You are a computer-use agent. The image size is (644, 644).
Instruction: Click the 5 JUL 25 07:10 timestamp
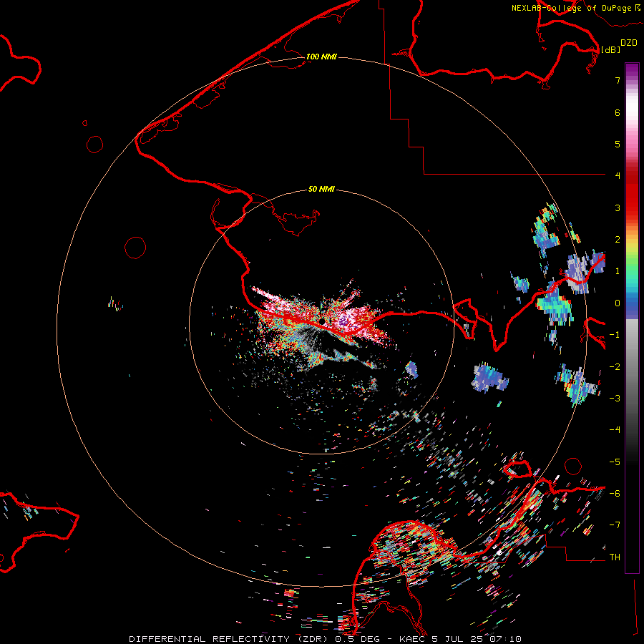click(477, 639)
